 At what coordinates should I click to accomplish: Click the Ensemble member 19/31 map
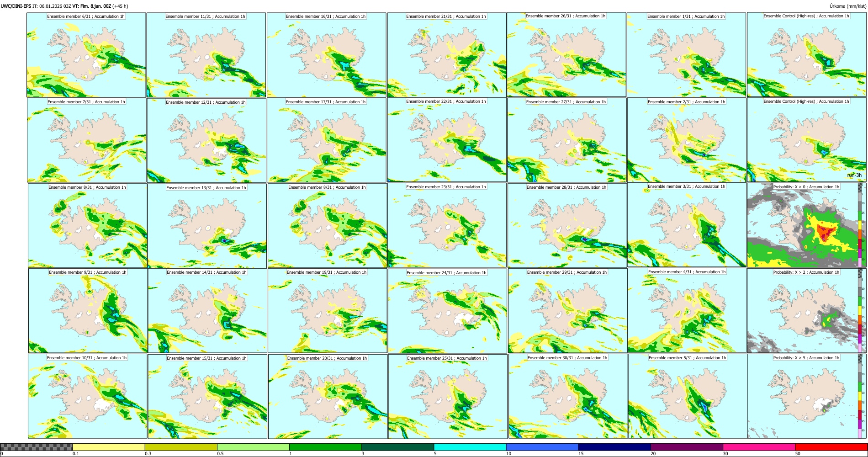[327, 311]
